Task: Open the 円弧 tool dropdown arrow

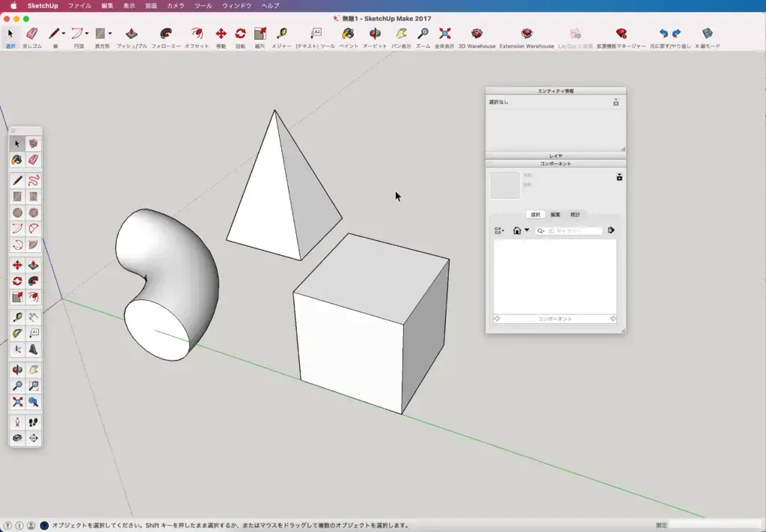Action: [87, 33]
